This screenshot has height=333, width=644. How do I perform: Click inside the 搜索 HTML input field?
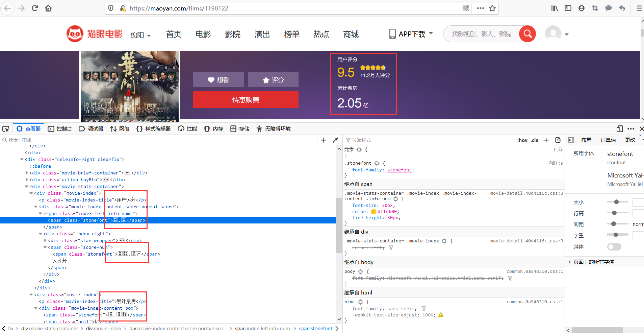(34, 140)
